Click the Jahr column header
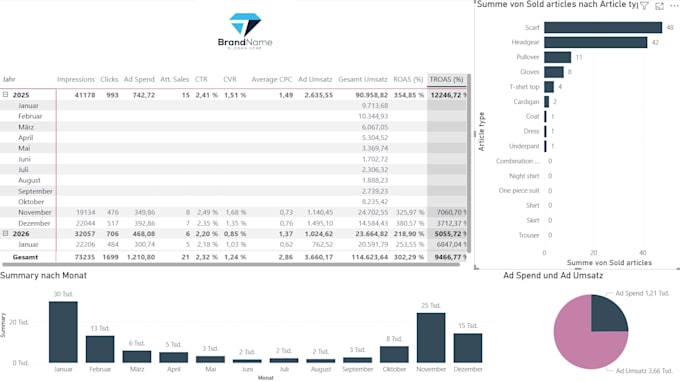The height and width of the screenshot is (382, 680). tap(9, 79)
